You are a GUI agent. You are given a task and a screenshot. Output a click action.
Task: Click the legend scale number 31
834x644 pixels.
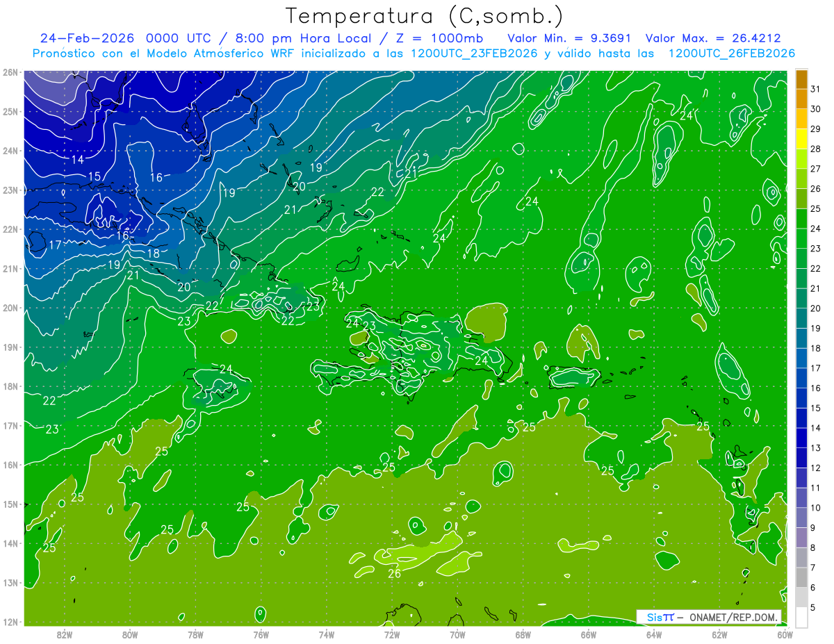(x=816, y=89)
